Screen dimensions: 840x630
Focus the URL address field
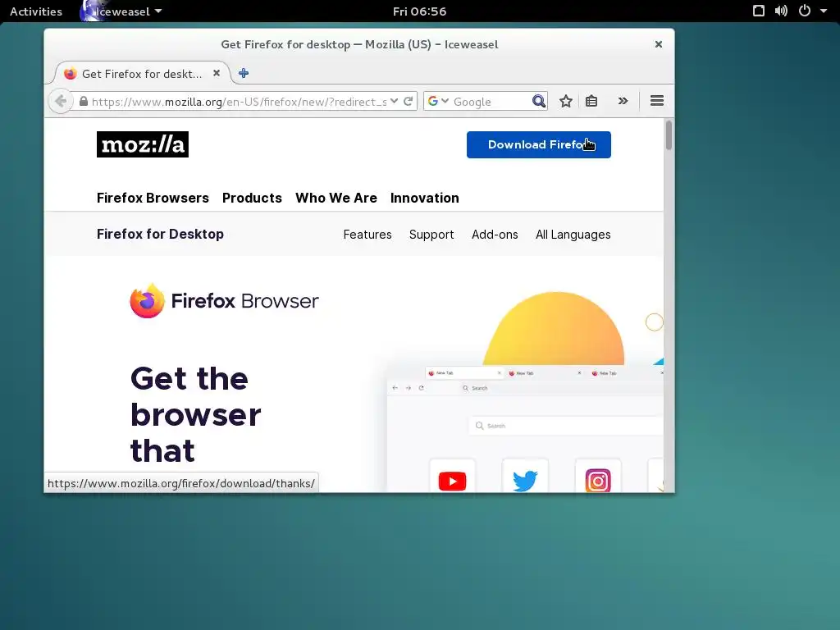click(x=239, y=101)
